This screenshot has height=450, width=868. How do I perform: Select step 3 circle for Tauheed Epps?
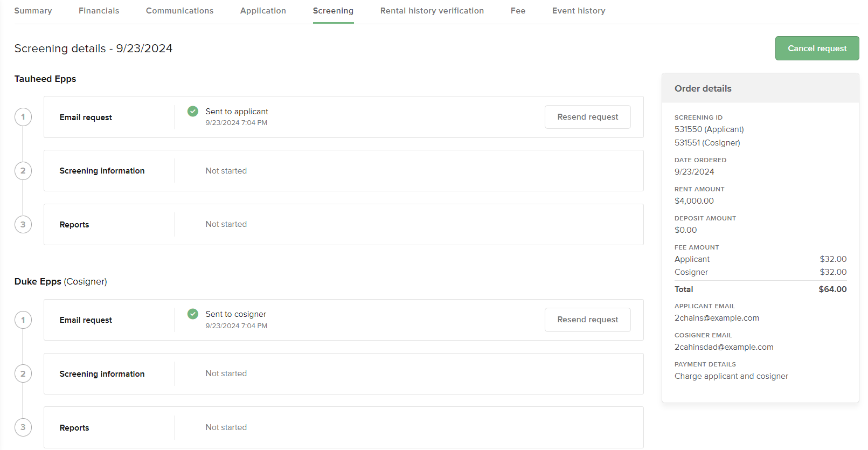[x=23, y=225]
